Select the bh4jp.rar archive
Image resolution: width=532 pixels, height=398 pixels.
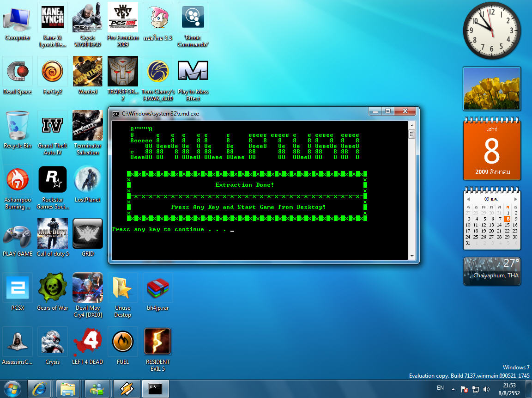(158, 292)
